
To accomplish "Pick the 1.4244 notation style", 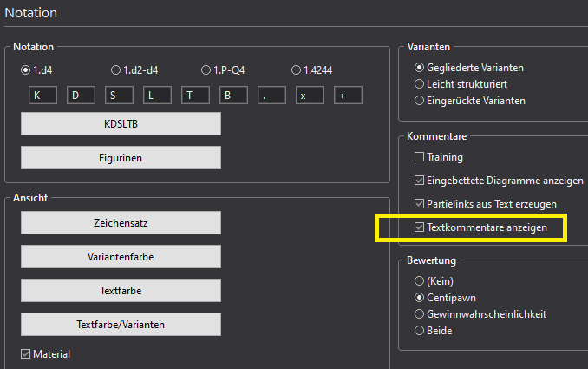I will 297,69.
